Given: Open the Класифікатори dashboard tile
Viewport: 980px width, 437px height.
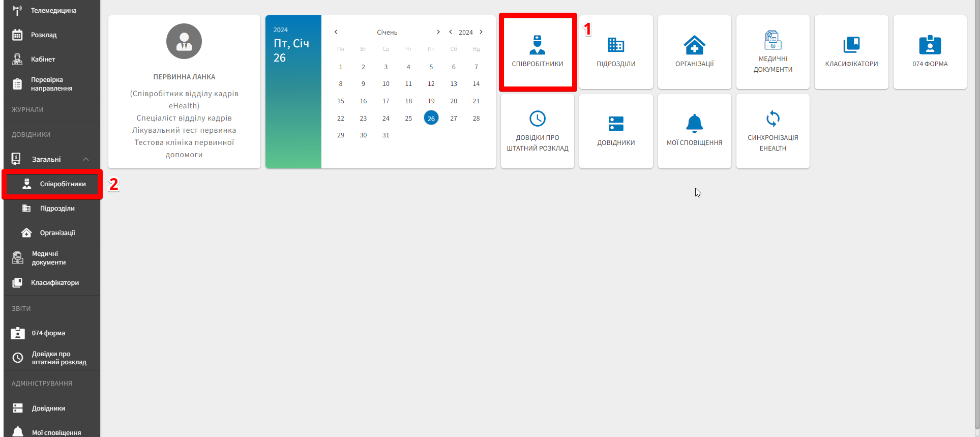Looking at the screenshot, I should pyautogui.click(x=851, y=52).
